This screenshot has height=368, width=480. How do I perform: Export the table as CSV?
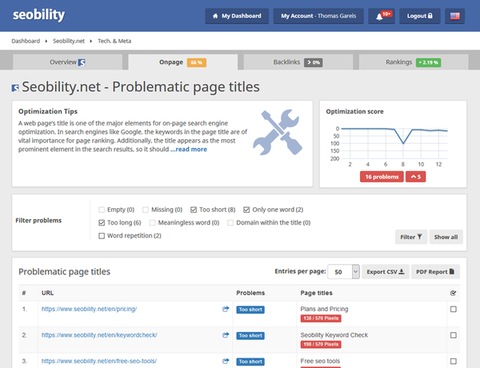click(x=385, y=272)
